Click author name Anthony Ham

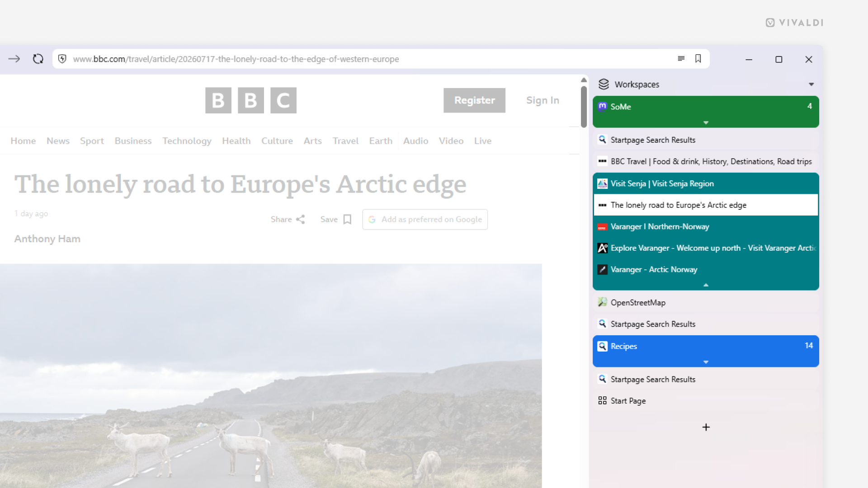(47, 239)
